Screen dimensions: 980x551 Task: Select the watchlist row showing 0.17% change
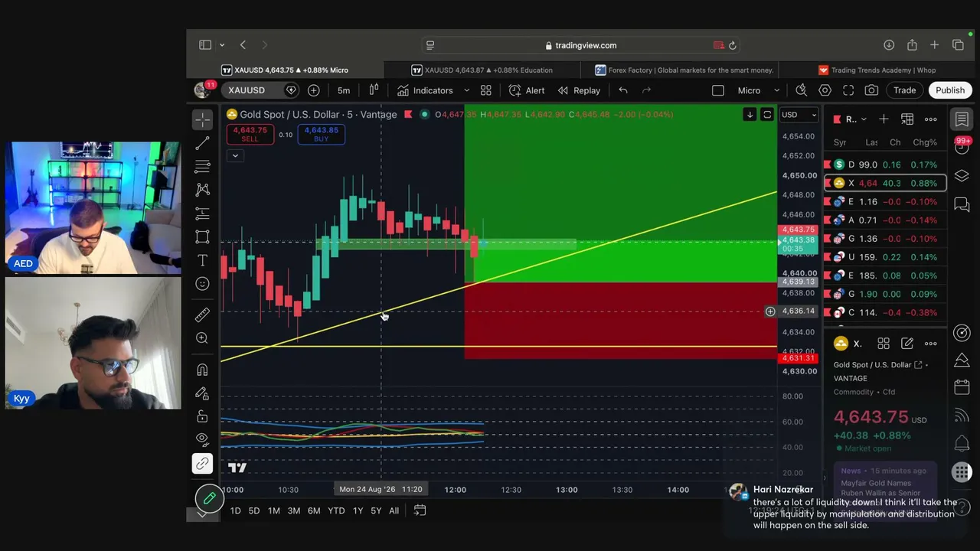[885, 165]
